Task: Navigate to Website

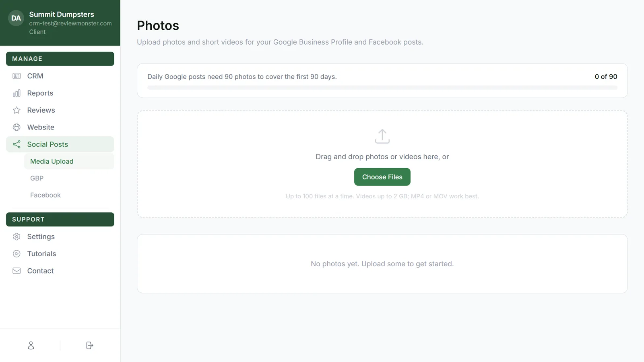Action: tap(60, 127)
